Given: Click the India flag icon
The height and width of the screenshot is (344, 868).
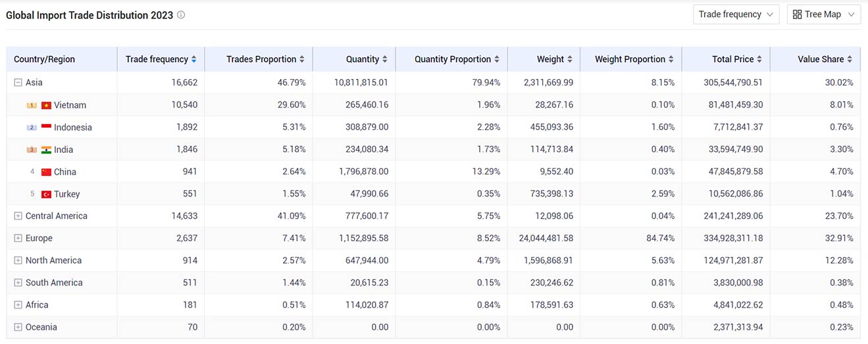Looking at the screenshot, I should pyautogui.click(x=46, y=150).
